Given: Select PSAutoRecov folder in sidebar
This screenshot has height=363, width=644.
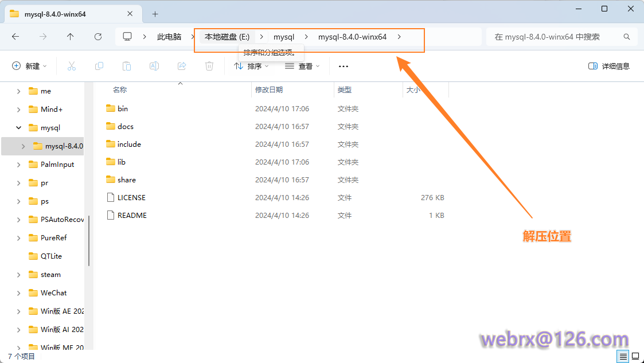Looking at the screenshot, I should click(62, 219).
